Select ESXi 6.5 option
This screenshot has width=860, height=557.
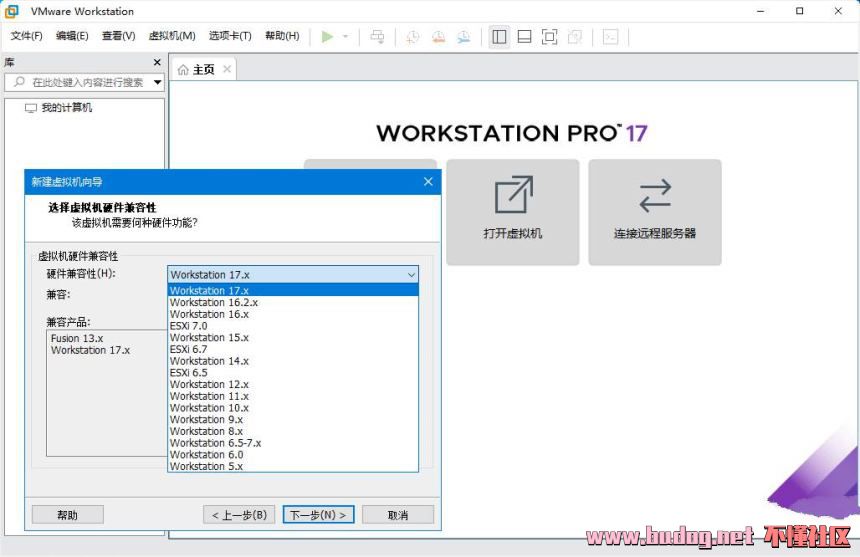[293, 372]
